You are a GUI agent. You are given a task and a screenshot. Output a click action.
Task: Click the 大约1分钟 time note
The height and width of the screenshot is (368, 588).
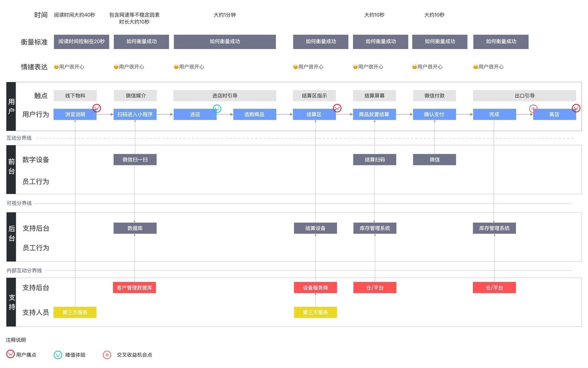[225, 15]
